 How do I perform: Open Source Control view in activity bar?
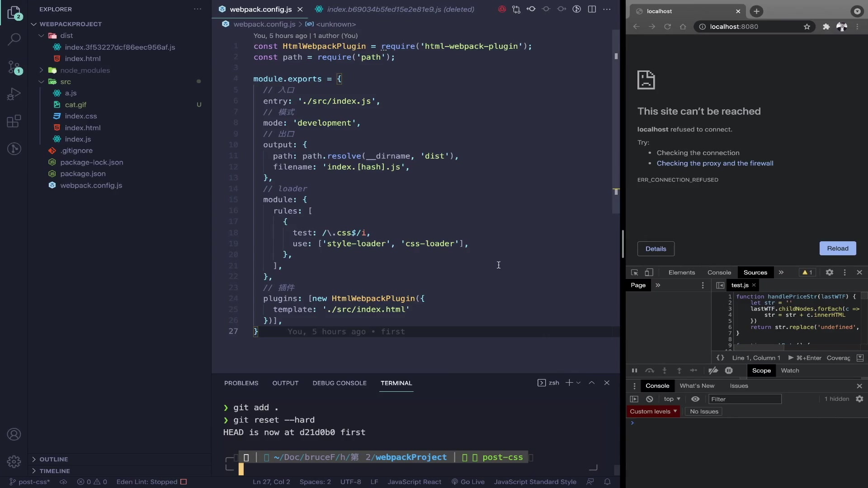14,68
